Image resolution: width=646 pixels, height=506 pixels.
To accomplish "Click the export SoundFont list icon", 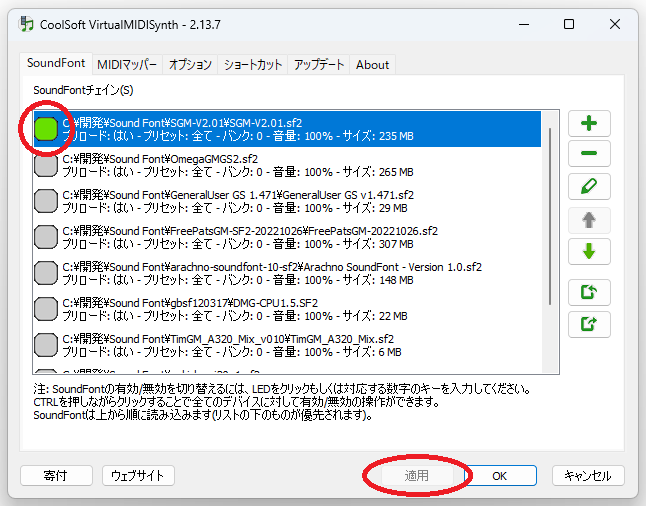I will pyautogui.click(x=589, y=324).
